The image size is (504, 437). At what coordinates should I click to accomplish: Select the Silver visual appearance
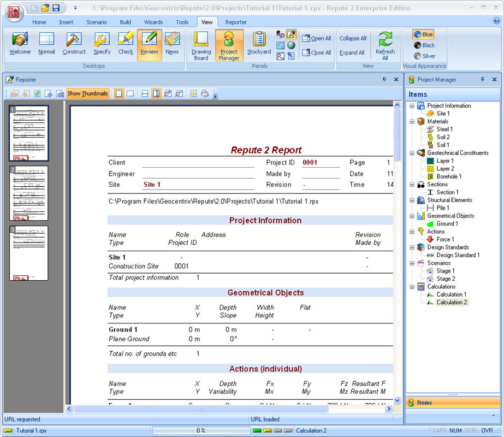[x=425, y=56]
